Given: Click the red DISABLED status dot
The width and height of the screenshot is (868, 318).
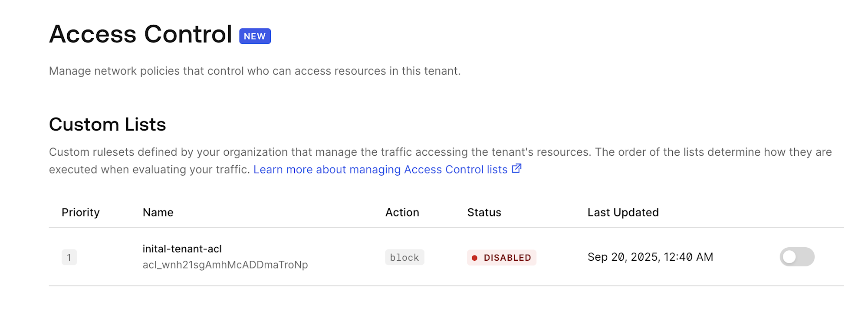Looking at the screenshot, I should 474,258.
